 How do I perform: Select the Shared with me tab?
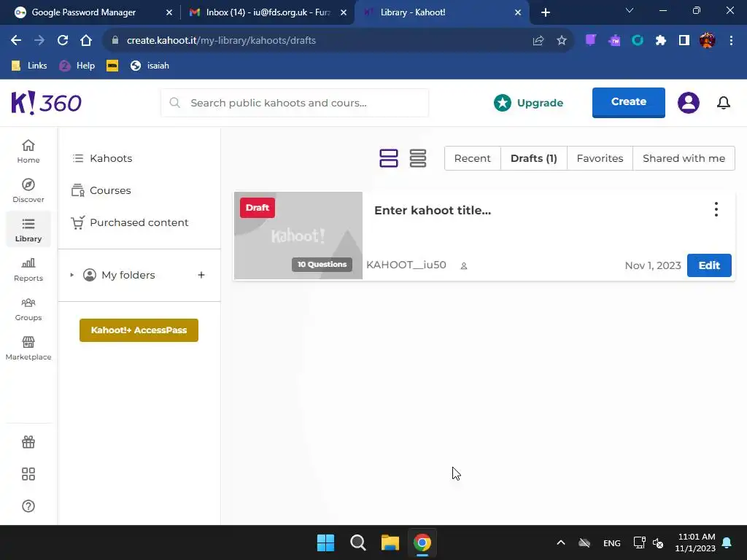pos(684,158)
